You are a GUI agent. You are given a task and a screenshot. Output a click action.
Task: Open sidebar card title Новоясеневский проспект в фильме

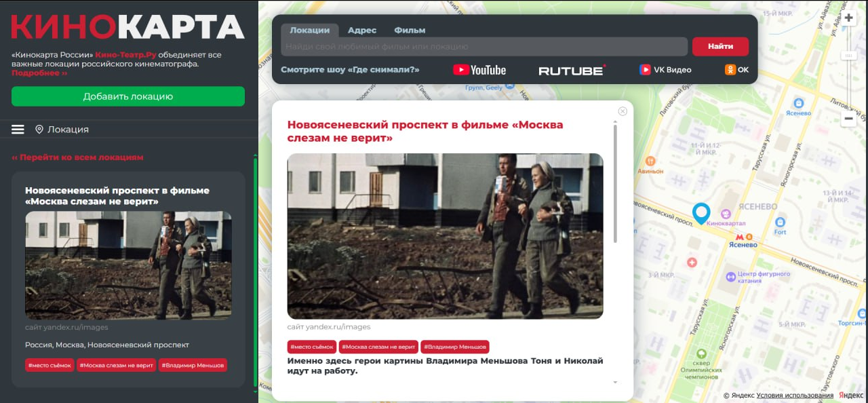117,196
